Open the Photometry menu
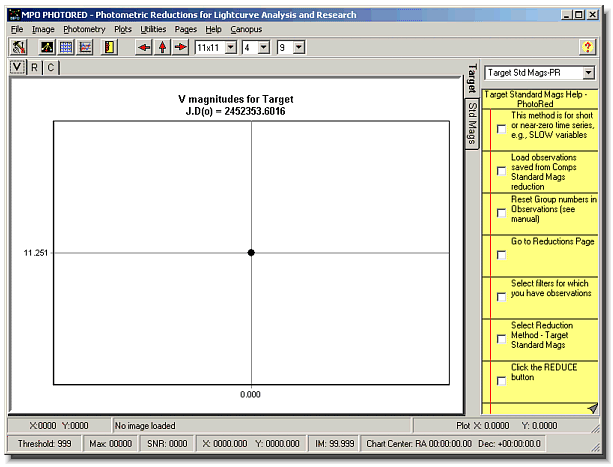The image size is (613, 467). point(84,29)
